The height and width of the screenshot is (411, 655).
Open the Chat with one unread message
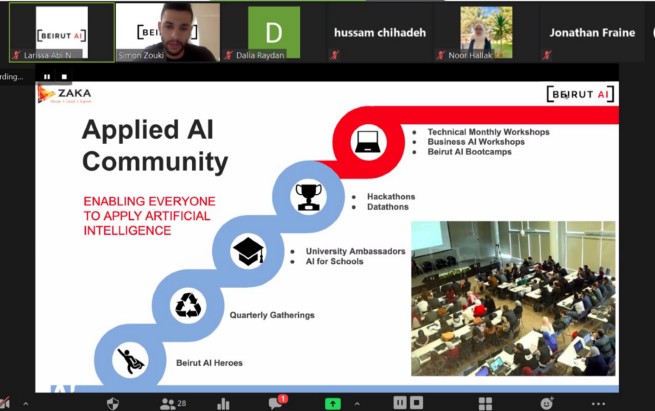pyautogui.click(x=278, y=402)
